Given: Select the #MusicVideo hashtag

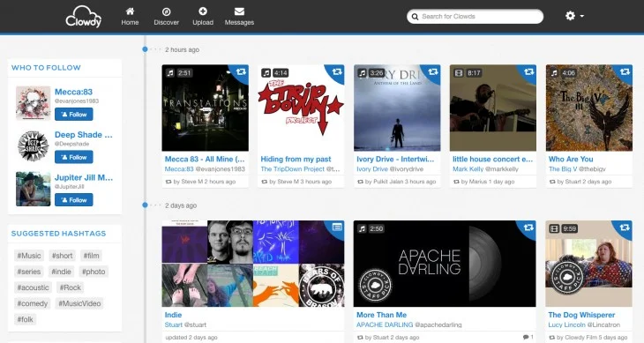Looking at the screenshot, I should pyautogui.click(x=79, y=303).
